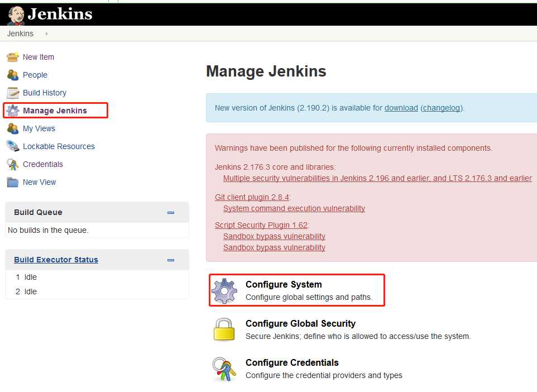The width and height of the screenshot is (537, 392).
Task: Click the Jenkins breadcrumb link
Action: 20,34
